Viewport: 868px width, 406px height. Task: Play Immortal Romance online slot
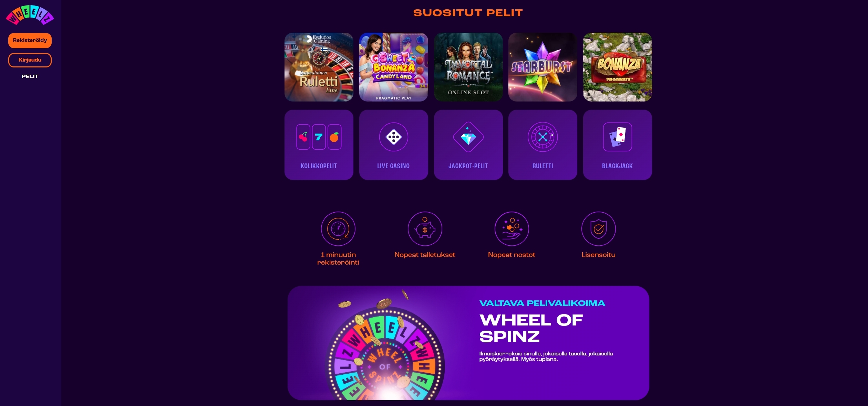[468, 67]
